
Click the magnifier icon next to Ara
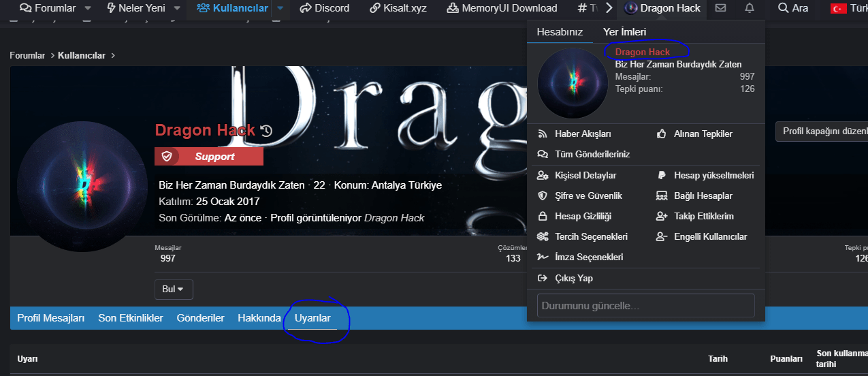pyautogui.click(x=783, y=9)
